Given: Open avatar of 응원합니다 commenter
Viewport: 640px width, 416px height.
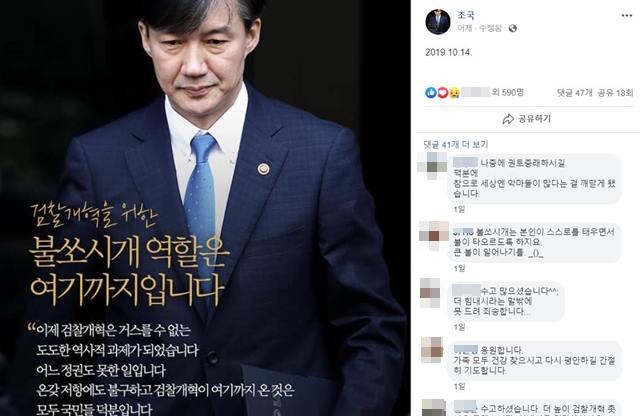Looking at the screenshot, I should click(432, 349).
